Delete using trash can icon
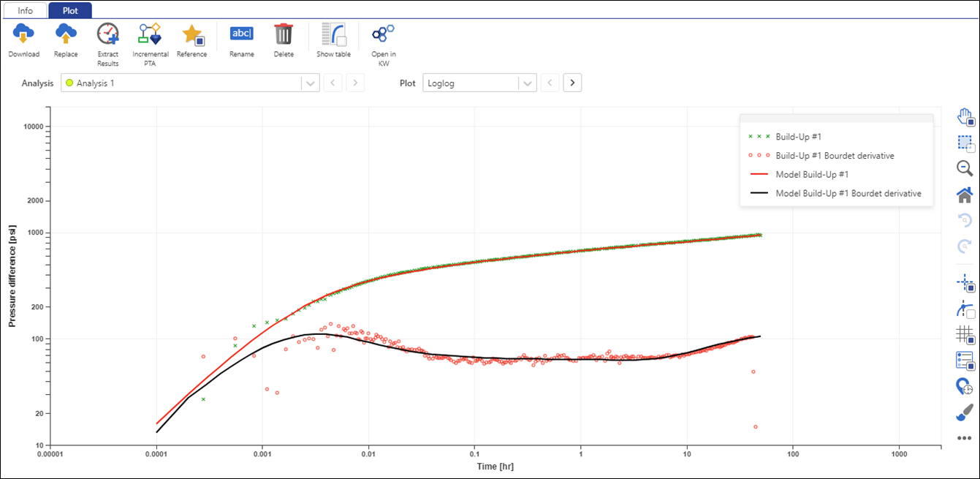This screenshot has height=479, width=980. pyautogui.click(x=284, y=34)
